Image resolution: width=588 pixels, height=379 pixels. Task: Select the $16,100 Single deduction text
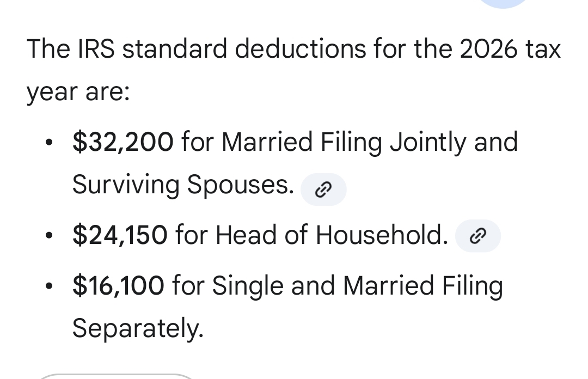tap(118, 285)
